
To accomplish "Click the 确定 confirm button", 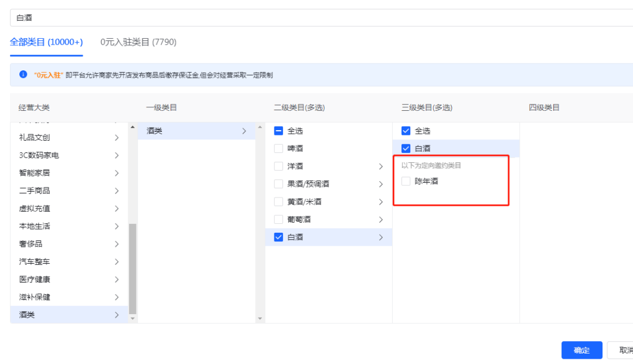I will point(581,350).
